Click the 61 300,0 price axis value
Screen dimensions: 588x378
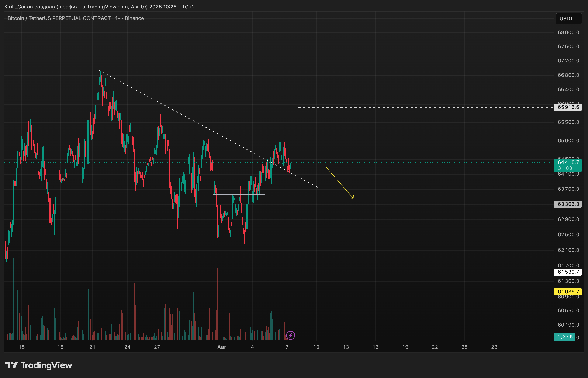pos(568,281)
